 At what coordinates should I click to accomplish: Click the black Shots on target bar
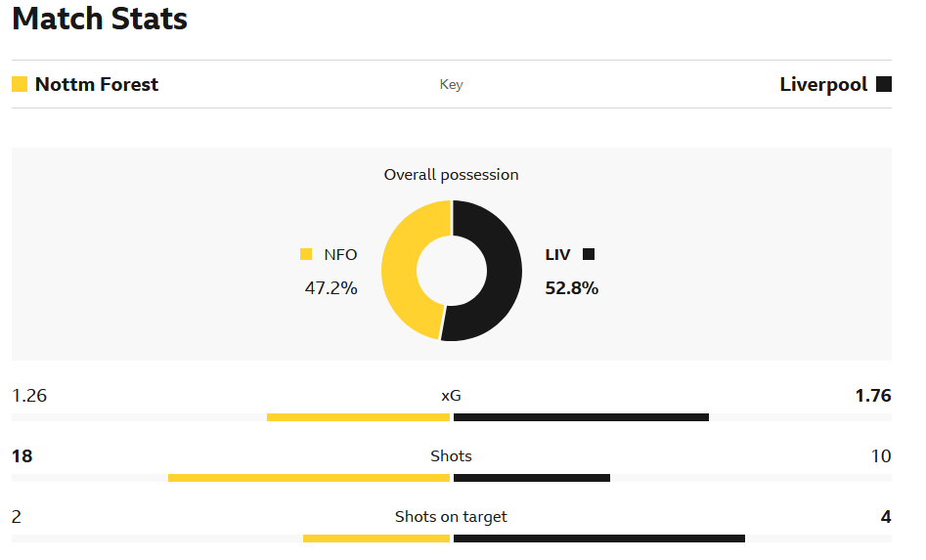pos(599,538)
